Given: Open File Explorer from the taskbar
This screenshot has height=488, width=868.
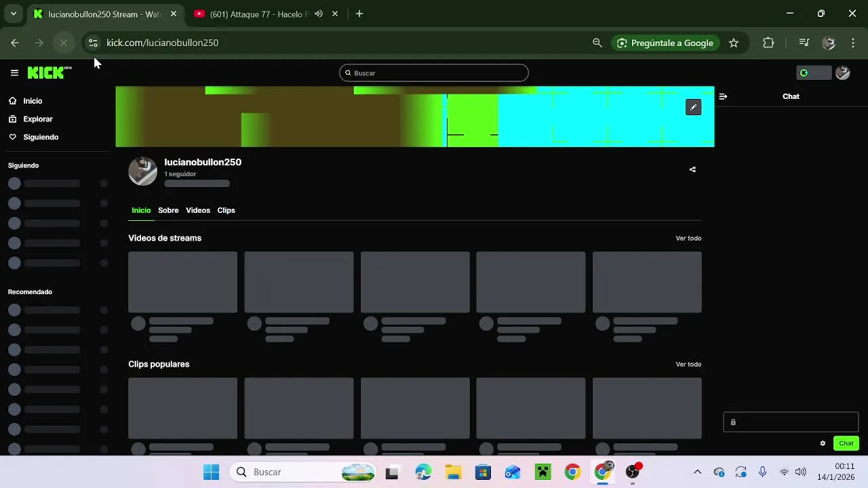Looking at the screenshot, I should click(453, 472).
